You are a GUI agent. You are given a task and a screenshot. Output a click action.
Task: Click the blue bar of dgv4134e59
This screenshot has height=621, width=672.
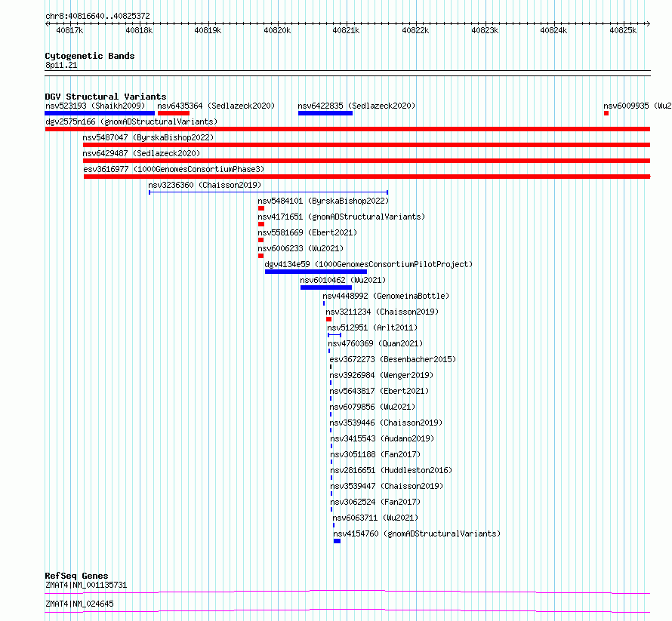(316, 272)
